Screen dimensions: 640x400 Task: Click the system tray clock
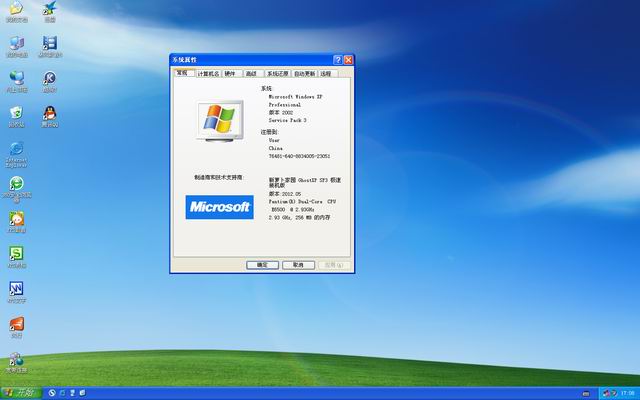click(x=628, y=393)
